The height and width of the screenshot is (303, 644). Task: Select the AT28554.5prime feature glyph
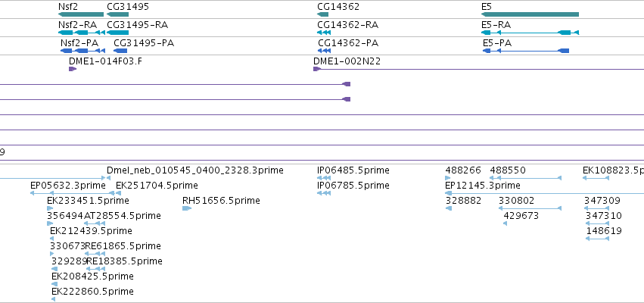[x=95, y=223]
